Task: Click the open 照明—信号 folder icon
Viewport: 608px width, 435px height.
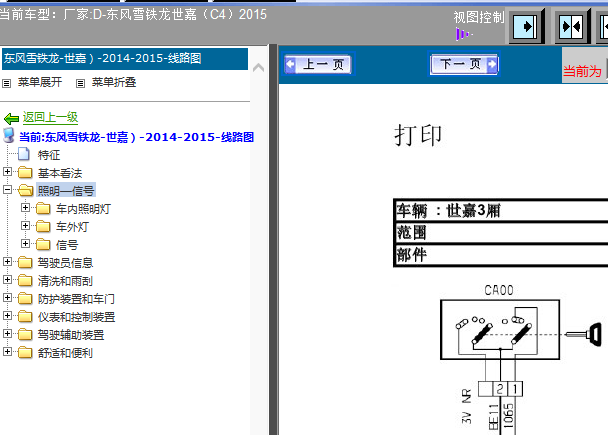Action: point(26,190)
